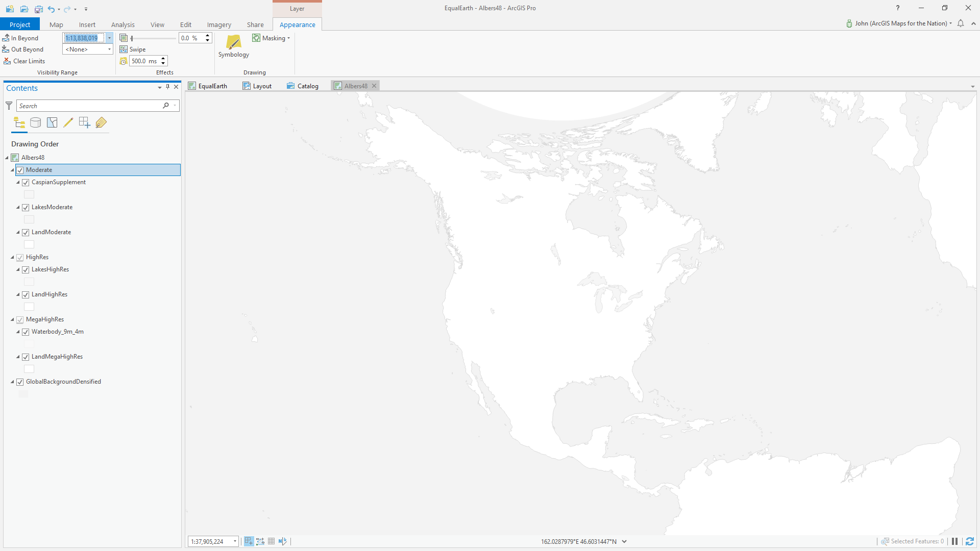Click the Open project folder icon
This screenshot has height=551, width=980.
tap(24, 9)
